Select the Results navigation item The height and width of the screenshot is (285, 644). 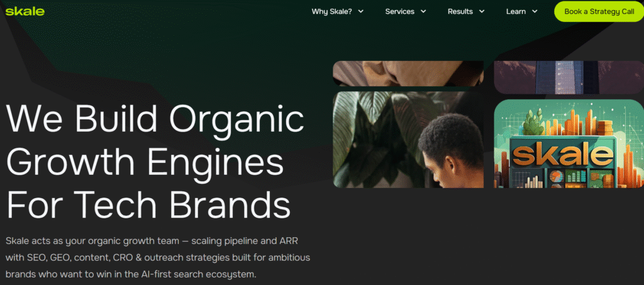coord(460,11)
